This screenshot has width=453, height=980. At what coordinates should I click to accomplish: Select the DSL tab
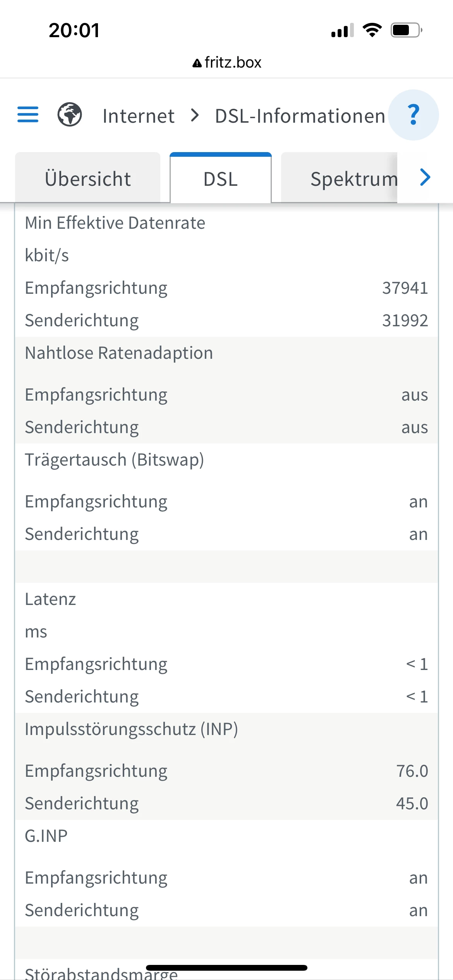pyautogui.click(x=221, y=179)
